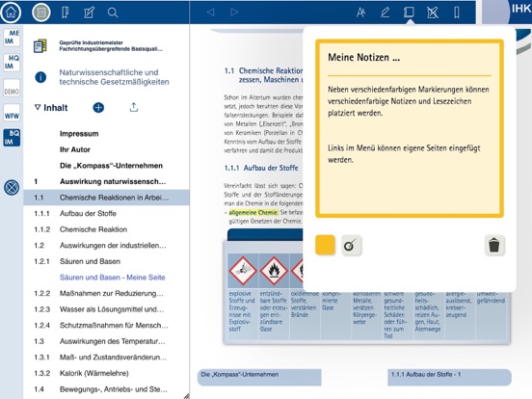532x399 pixels.
Task: Open section 1.3.1 Maß- und Zustandsveränderun...
Action: (107, 358)
